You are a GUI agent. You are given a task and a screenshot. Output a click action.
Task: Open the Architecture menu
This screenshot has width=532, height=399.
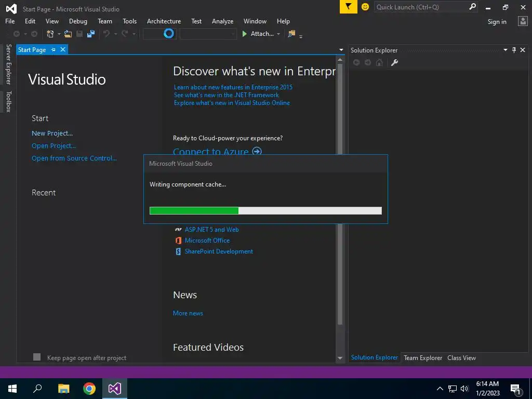164,21
